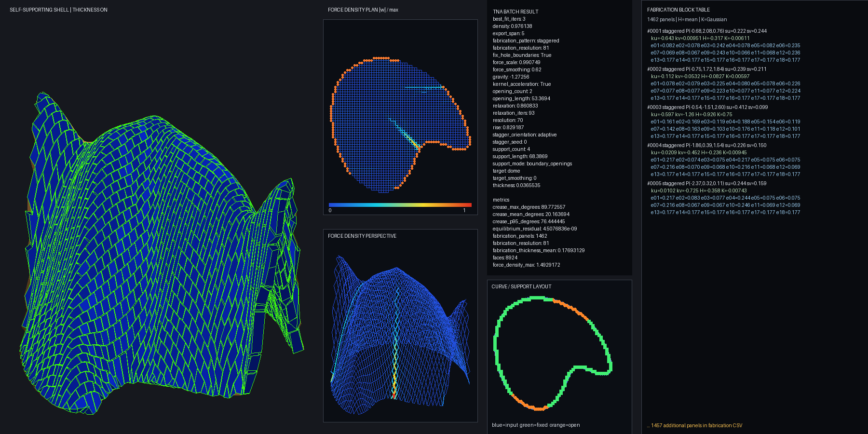This screenshot has width=868, height=434.
Task: Click the FORCE DENSITY PERSPECTIVE heading
Action: coord(362,236)
